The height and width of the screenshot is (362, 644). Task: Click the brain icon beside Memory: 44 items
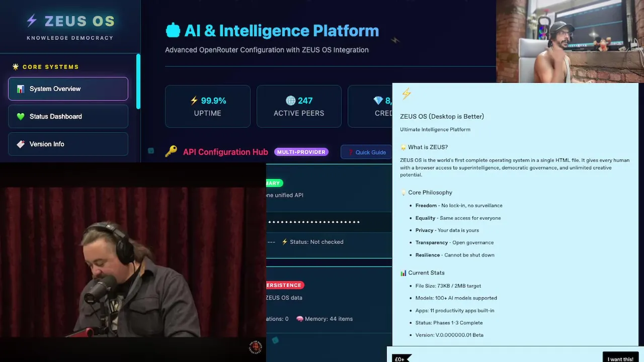pos(299,319)
